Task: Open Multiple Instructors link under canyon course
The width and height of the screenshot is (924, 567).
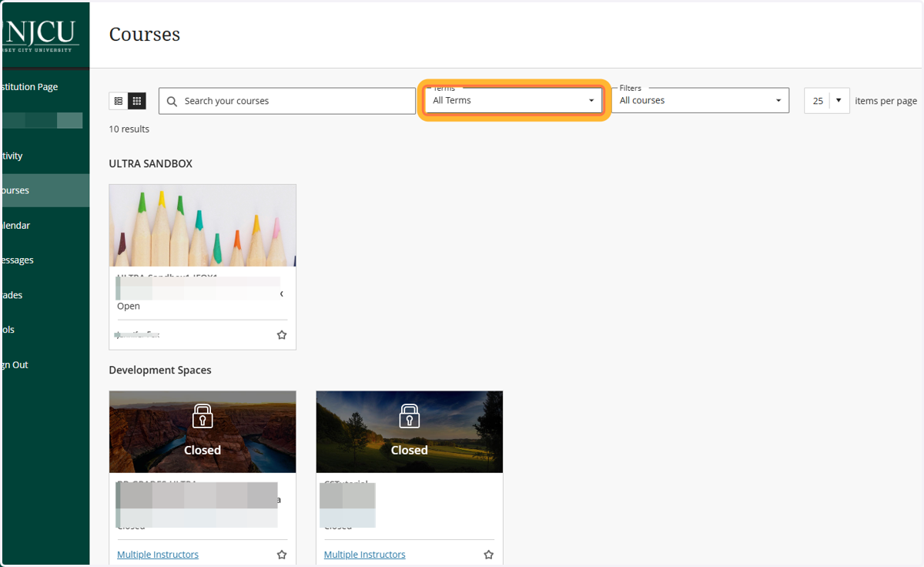Action: point(158,555)
